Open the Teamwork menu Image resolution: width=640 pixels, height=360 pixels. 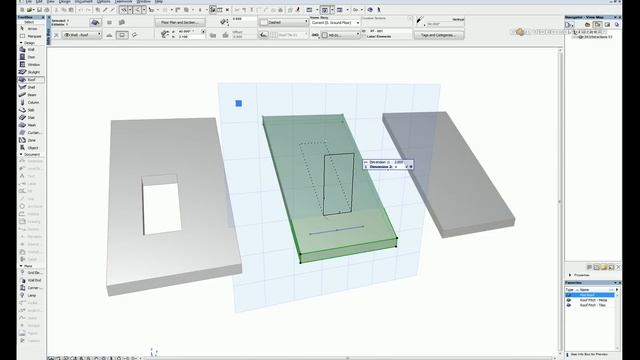point(123,2)
